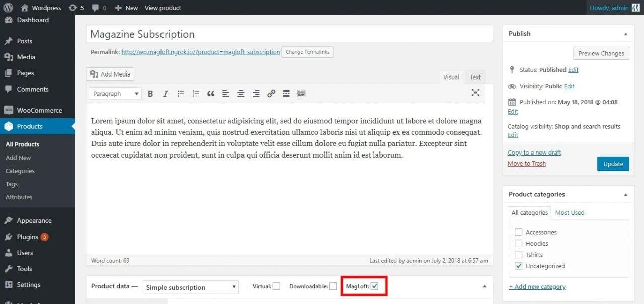Enter distraction-free writing mode
Viewport: 644px width, 304px height.
[475, 93]
